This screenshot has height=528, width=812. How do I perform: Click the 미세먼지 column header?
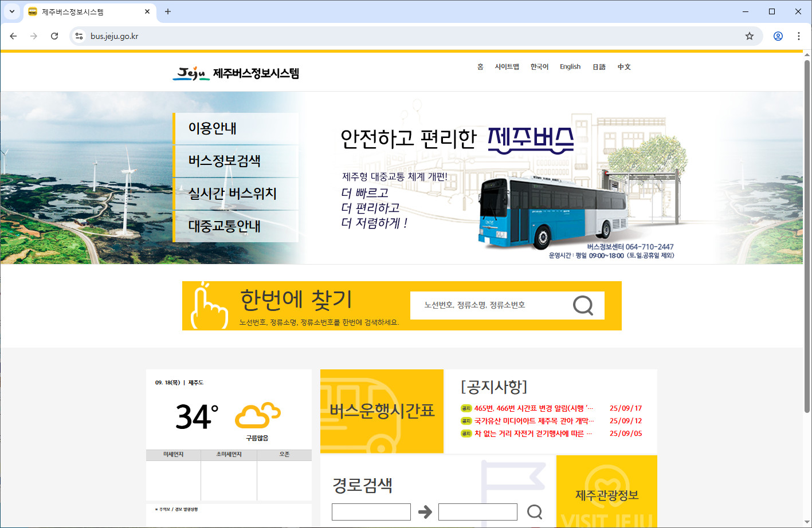[x=174, y=455]
